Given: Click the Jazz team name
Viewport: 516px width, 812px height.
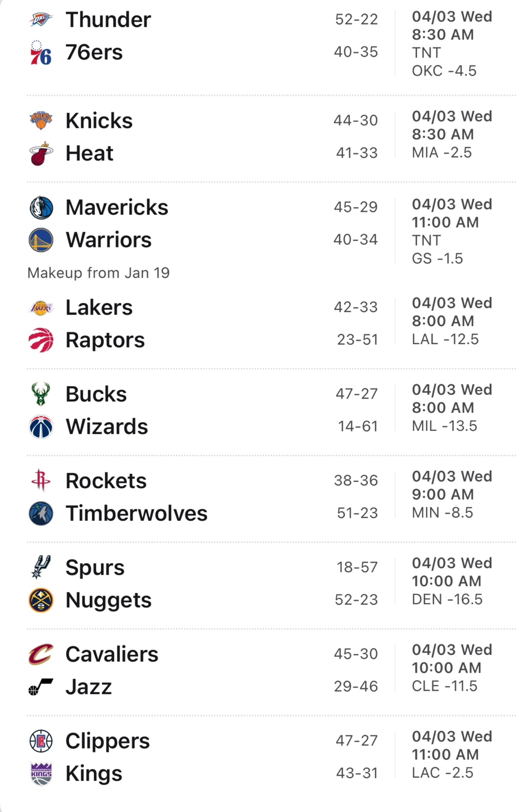Looking at the screenshot, I should [x=89, y=687].
